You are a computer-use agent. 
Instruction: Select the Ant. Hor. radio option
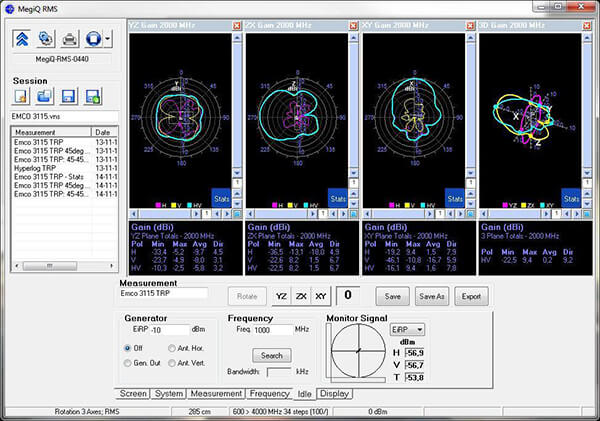coord(171,347)
